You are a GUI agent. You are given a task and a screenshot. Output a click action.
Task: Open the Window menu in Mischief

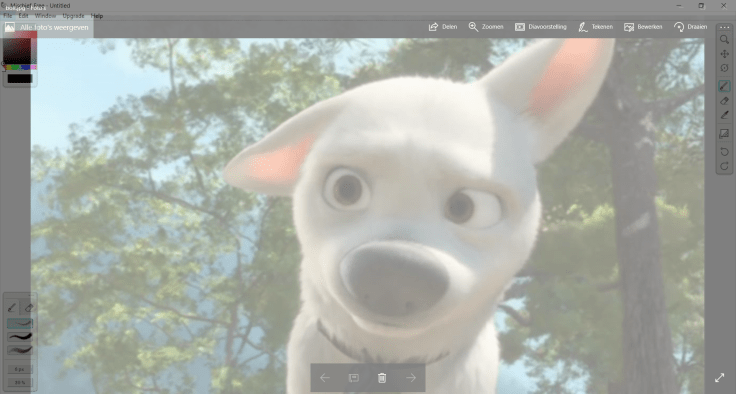46,16
